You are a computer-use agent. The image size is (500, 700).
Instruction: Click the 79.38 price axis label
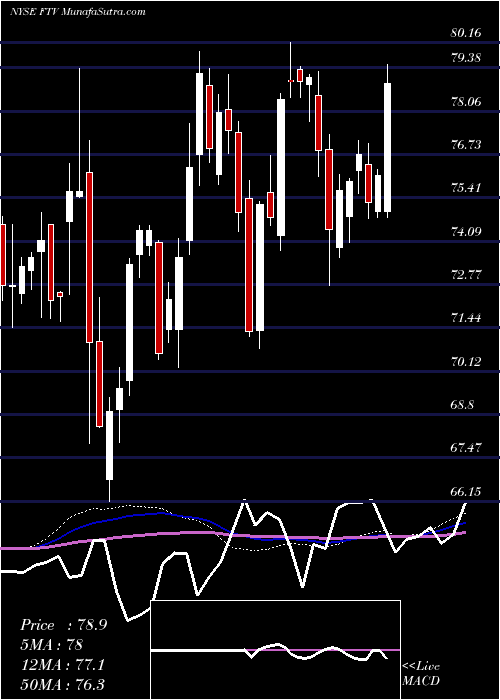tap(467, 58)
